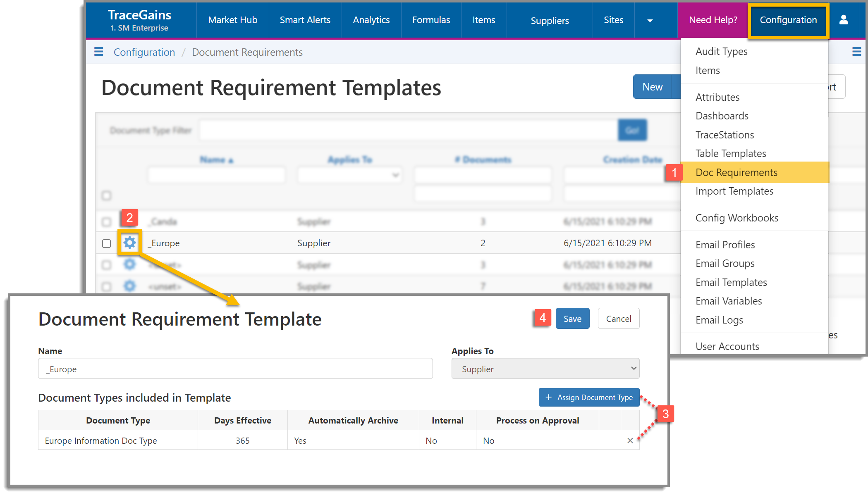
Task: Click the New button for document requirements
Action: [x=653, y=86]
